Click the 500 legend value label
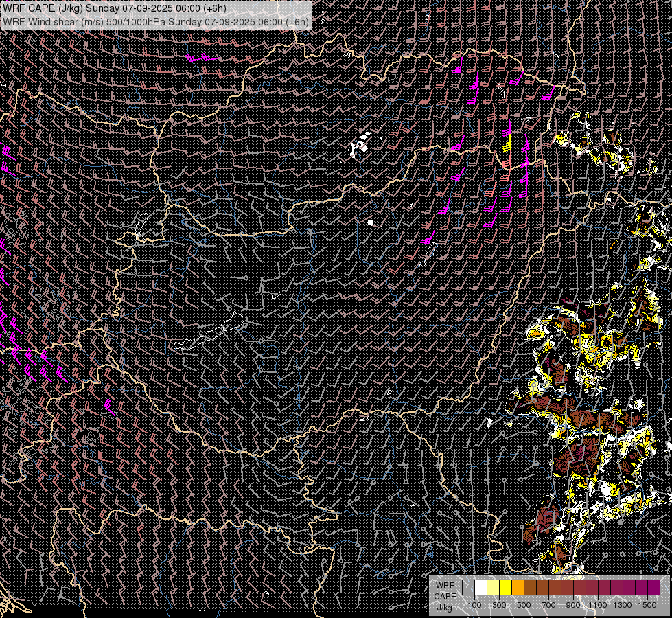Screen dimensions: 672x618 coord(524,605)
